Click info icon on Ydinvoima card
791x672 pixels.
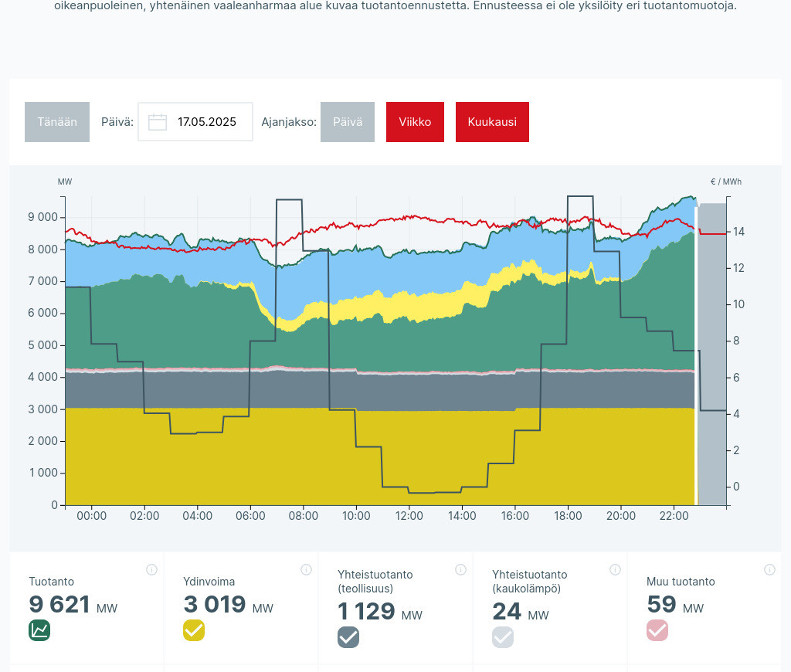click(306, 570)
